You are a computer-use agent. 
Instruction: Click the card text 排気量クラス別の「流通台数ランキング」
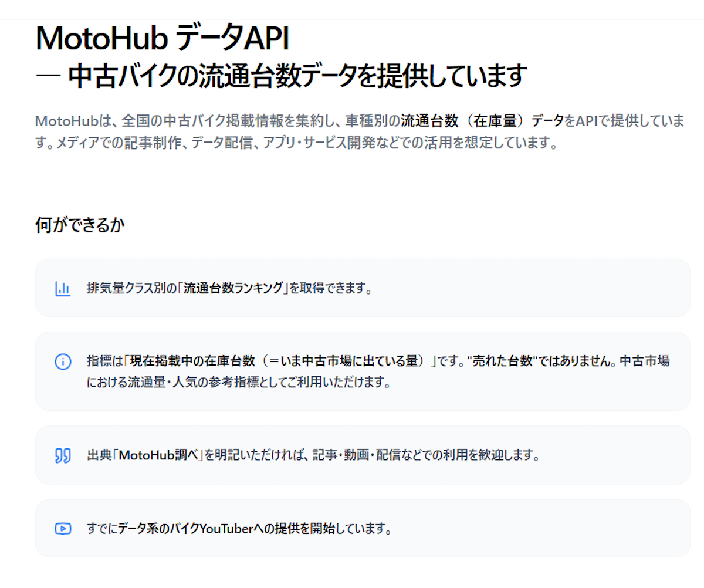188,288
